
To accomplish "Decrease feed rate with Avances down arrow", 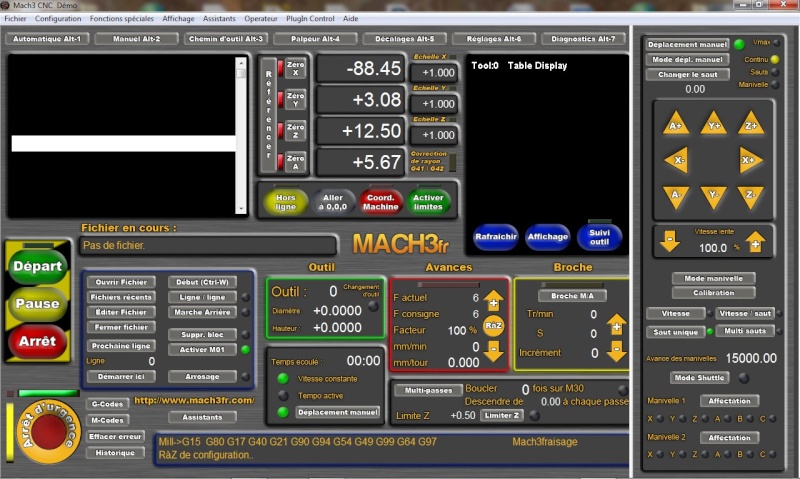I will (x=493, y=351).
